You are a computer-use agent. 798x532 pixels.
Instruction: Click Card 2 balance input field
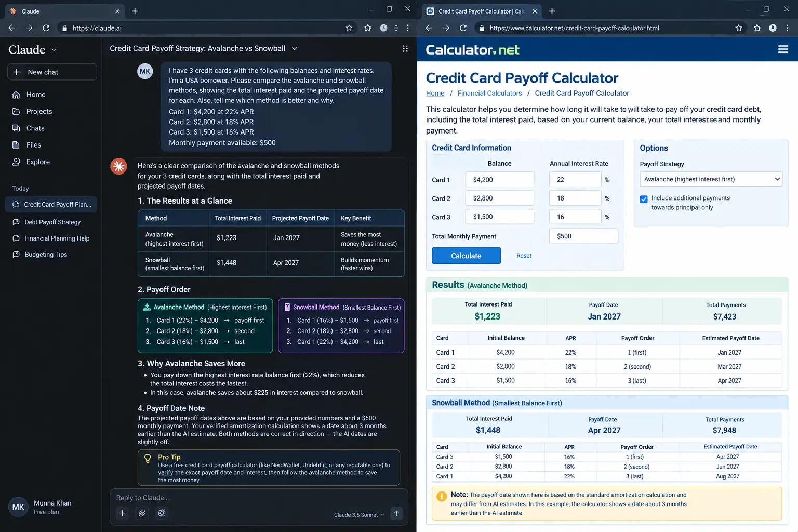pos(500,198)
